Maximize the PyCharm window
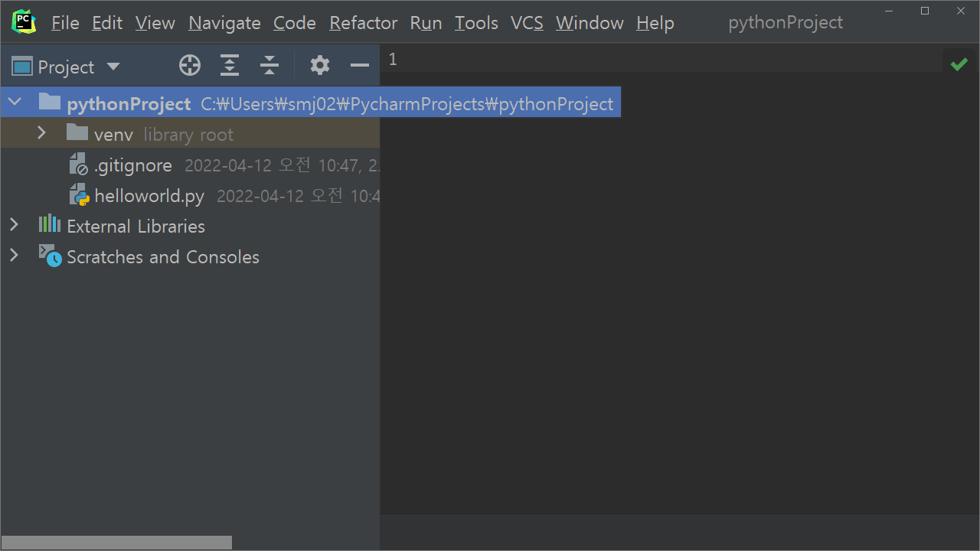The height and width of the screenshot is (551, 980). pos(925,11)
